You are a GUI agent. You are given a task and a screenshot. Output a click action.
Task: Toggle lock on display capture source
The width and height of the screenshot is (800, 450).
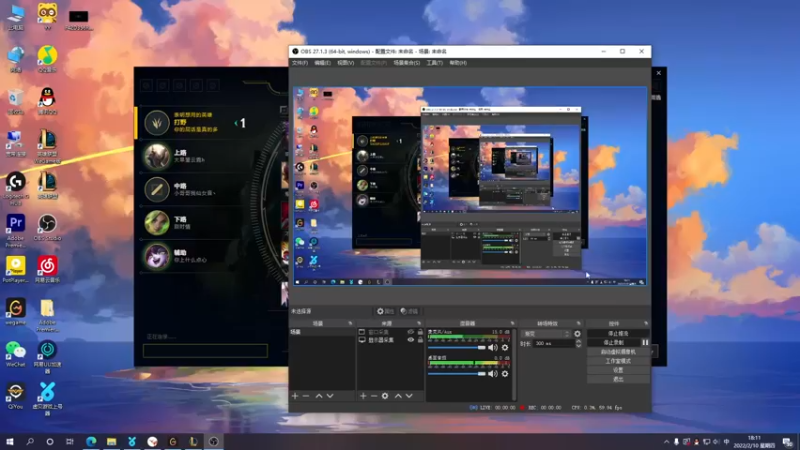pos(420,340)
